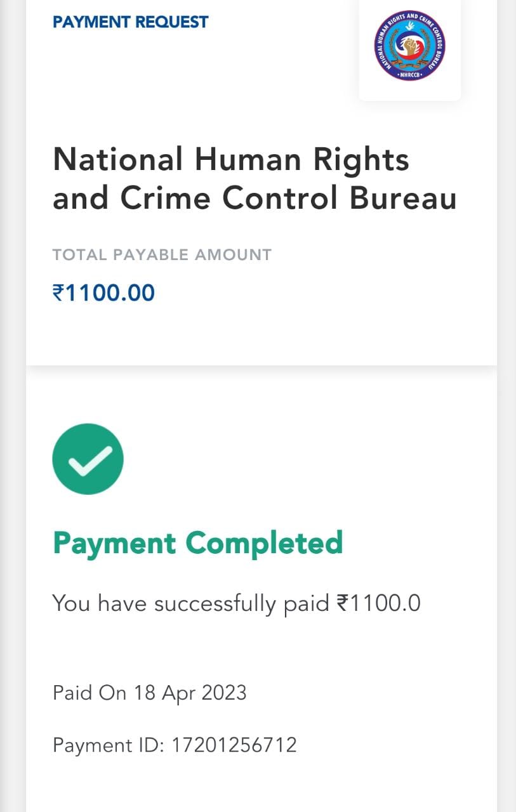Screen dimensions: 516x812
Task: Select the TOTAL PAYABLE AMOUNT label
Action: coord(162,255)
